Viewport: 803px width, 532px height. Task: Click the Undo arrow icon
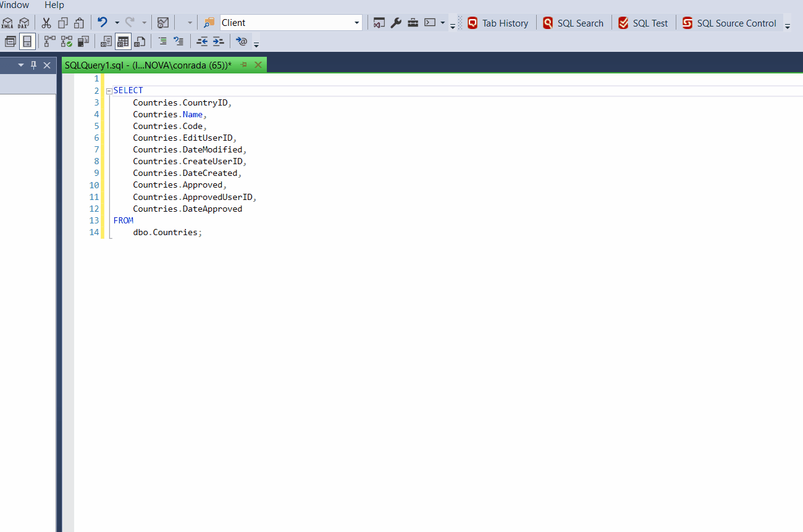103,23
